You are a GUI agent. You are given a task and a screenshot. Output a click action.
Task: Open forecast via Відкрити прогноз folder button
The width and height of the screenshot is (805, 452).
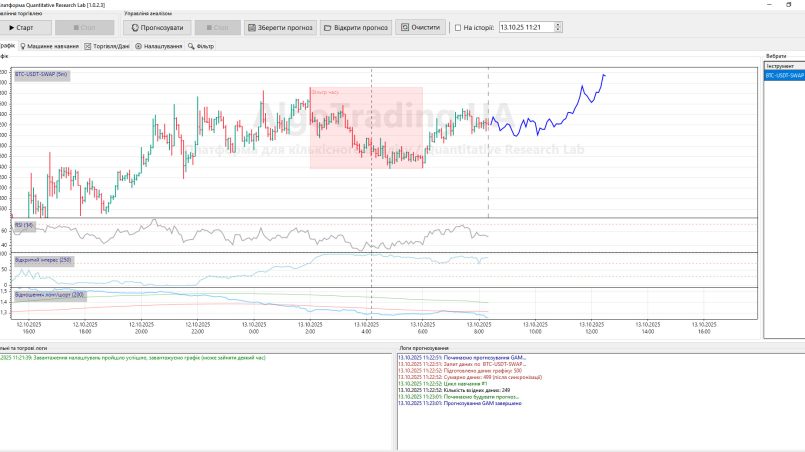(355, 28)
